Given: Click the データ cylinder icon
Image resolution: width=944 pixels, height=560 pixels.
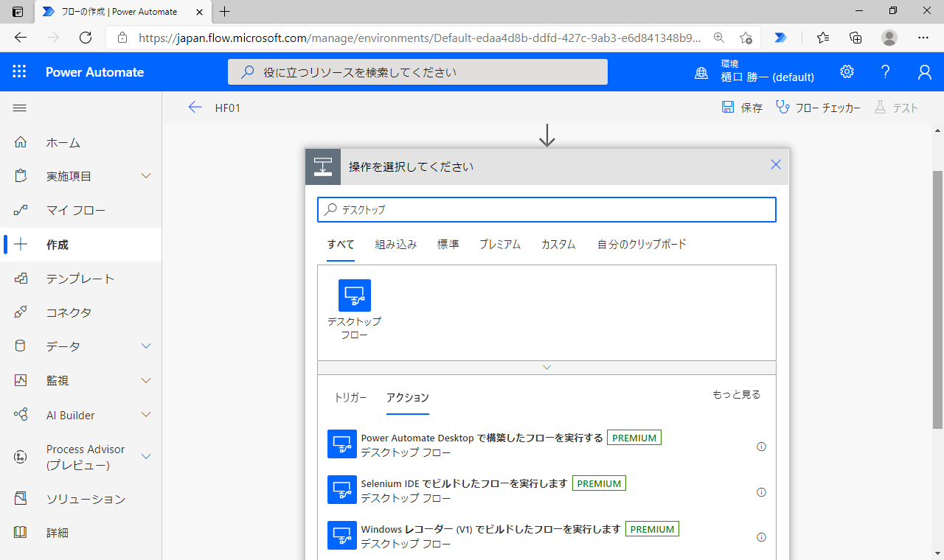Looking at the screenshot, I should (21, 346).
